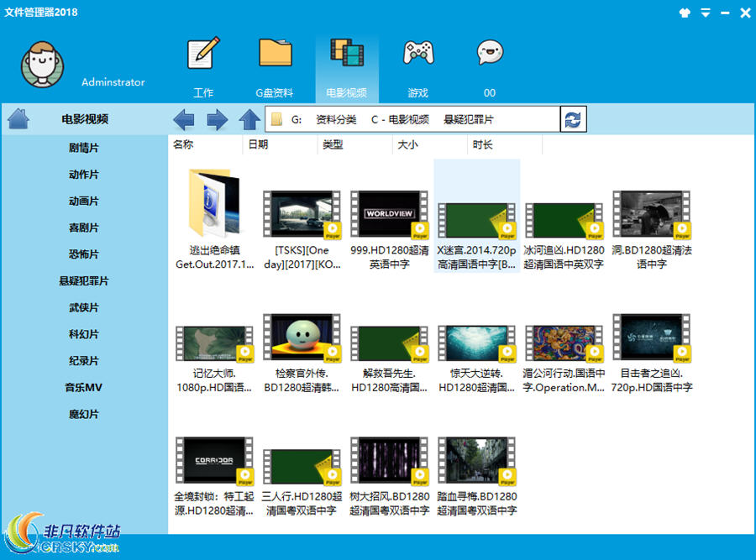Select 剧情片 in the sidebar
Viewport: 756px width, 560px height.
pyautogui.click(x=84, y=148)
